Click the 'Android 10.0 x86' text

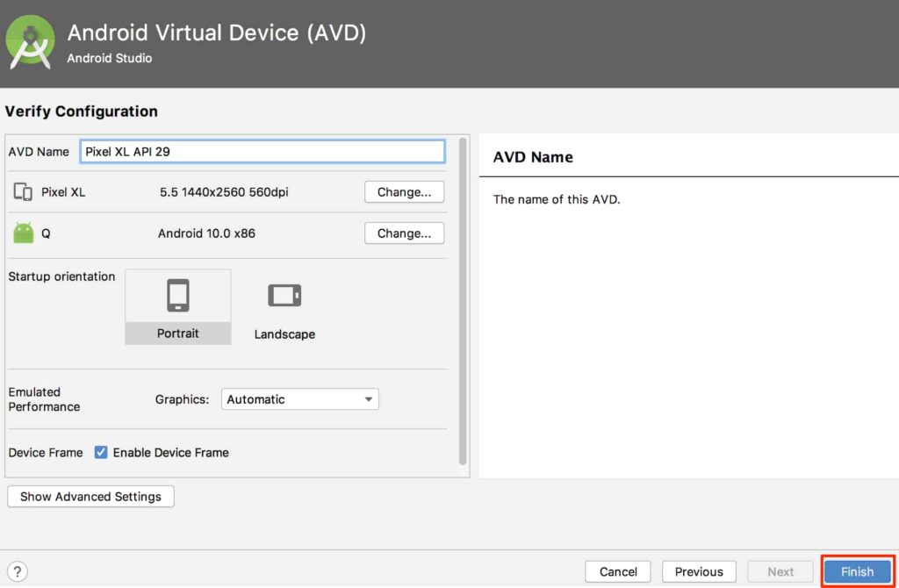tap(206, 233)
